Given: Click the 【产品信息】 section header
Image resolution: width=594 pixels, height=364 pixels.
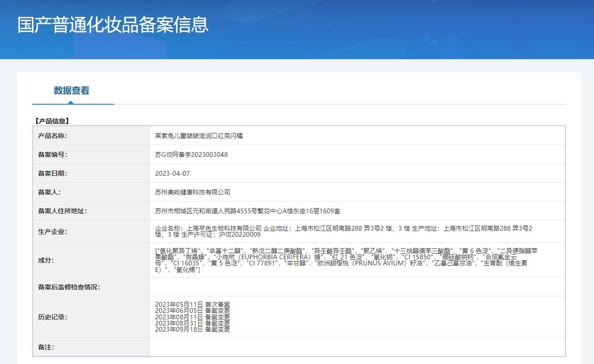Looking at the screenshot, I should (x=52, y=121).
